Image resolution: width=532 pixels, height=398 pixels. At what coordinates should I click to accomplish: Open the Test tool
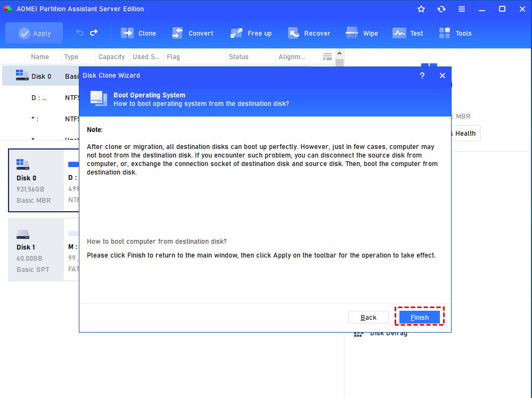pos(408,33)
